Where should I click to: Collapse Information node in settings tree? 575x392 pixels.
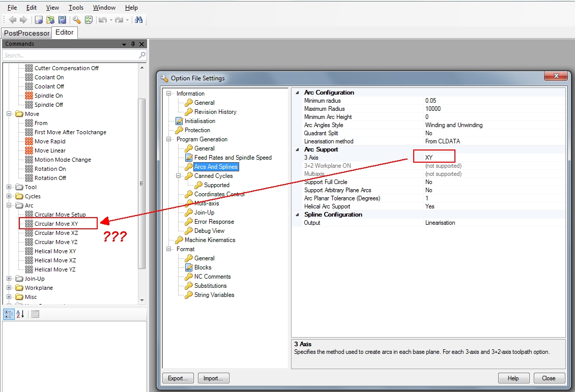click(x=169, y=94)
